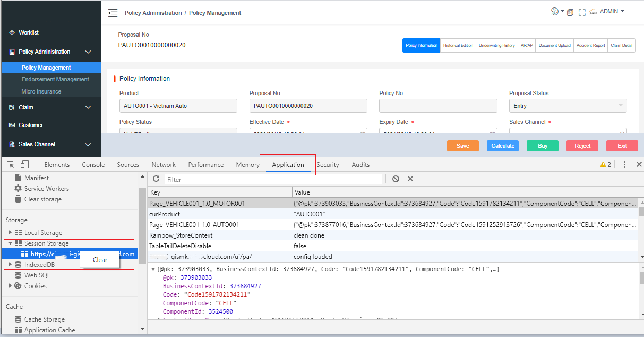Toggle the device toolbar icon
This screenshot has width=644, height=337.
(x=24, y=165)
